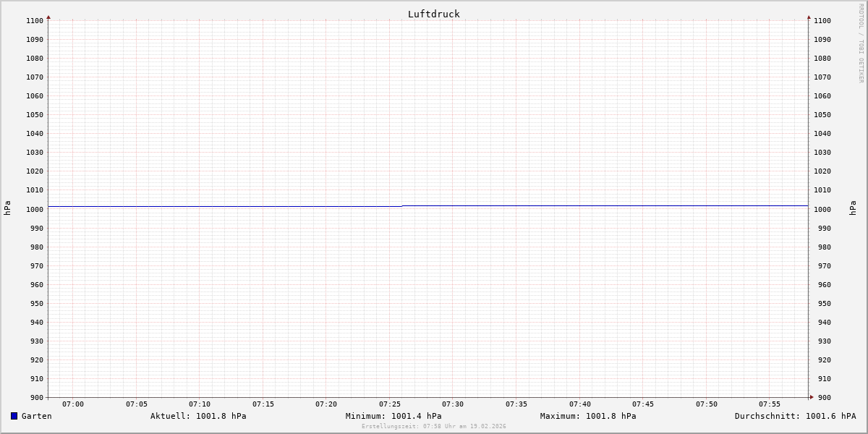
Task: Click the Aktuell 1001.8 hPa reading
Action: coord(198,416)
